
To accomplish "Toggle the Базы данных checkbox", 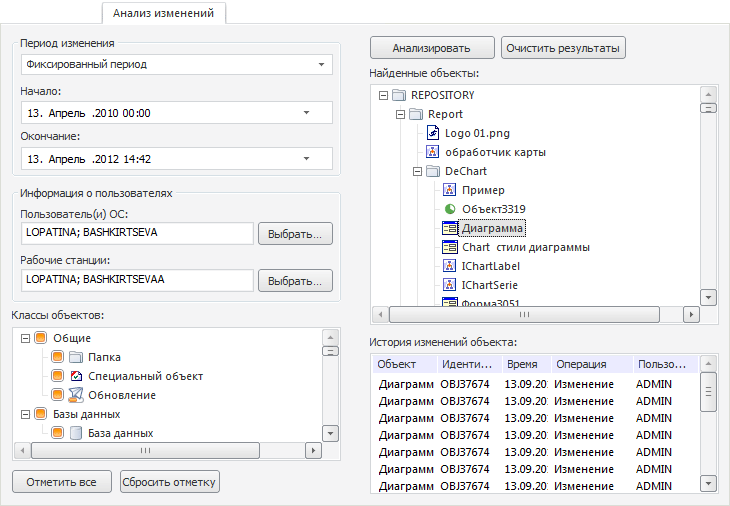I will pos(41,414).
